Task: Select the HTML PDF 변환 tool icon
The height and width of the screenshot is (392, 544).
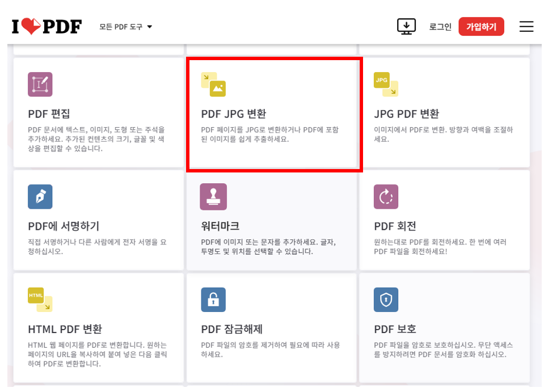Action: click(x=40, y=300)
